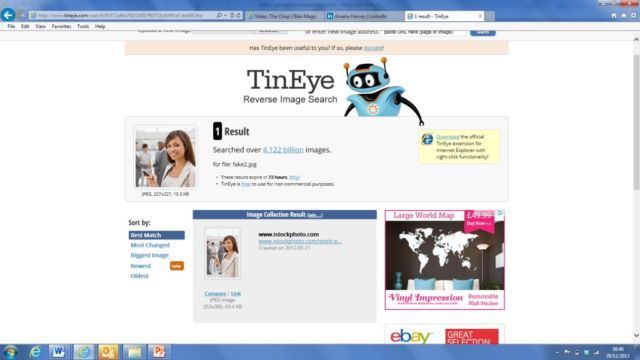Sort results by Oldest
Image resolution: width=640 pixels, height=360 pixels.
pyautogui.click(x=139, y=276)
